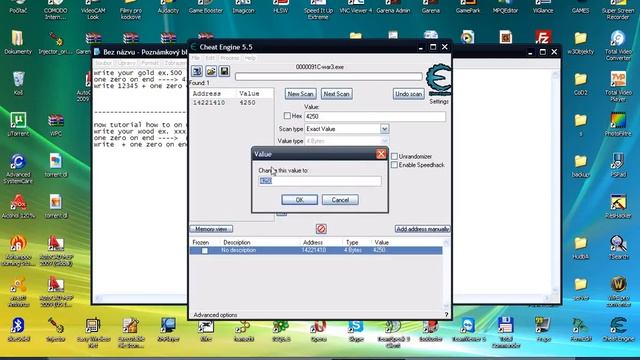Click the open file folder icon
This screenshot has height=360, width=640.
pos(211,71)
